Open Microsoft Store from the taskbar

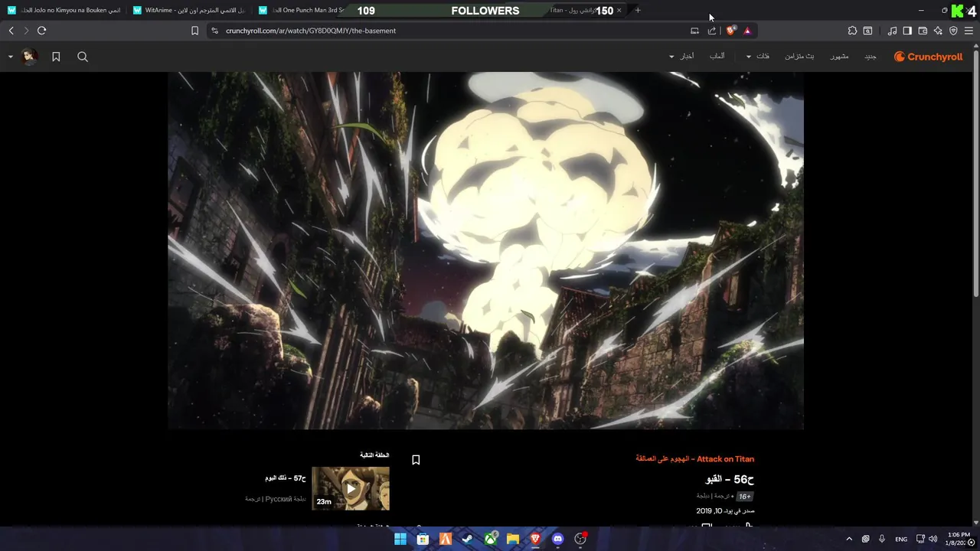click(x=423, y=539)
